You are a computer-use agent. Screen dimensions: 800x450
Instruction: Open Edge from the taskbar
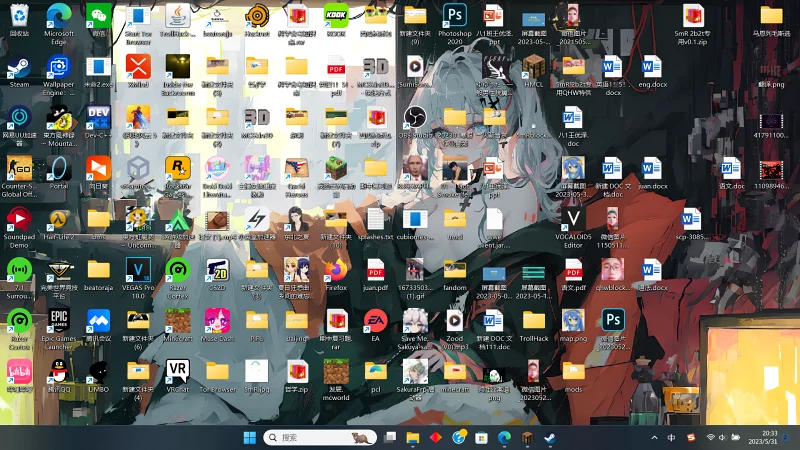click(504, 438)
